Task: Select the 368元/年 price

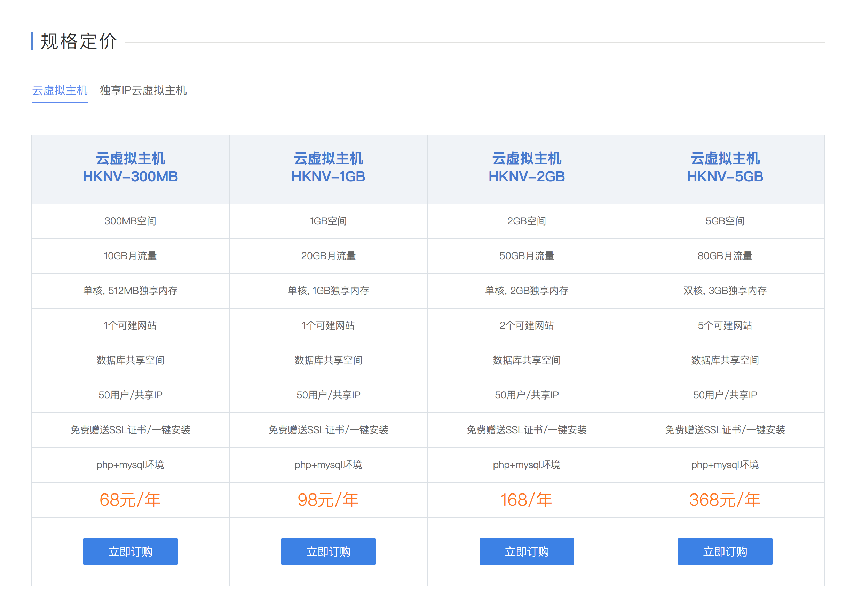Action: tap(725, 500)
